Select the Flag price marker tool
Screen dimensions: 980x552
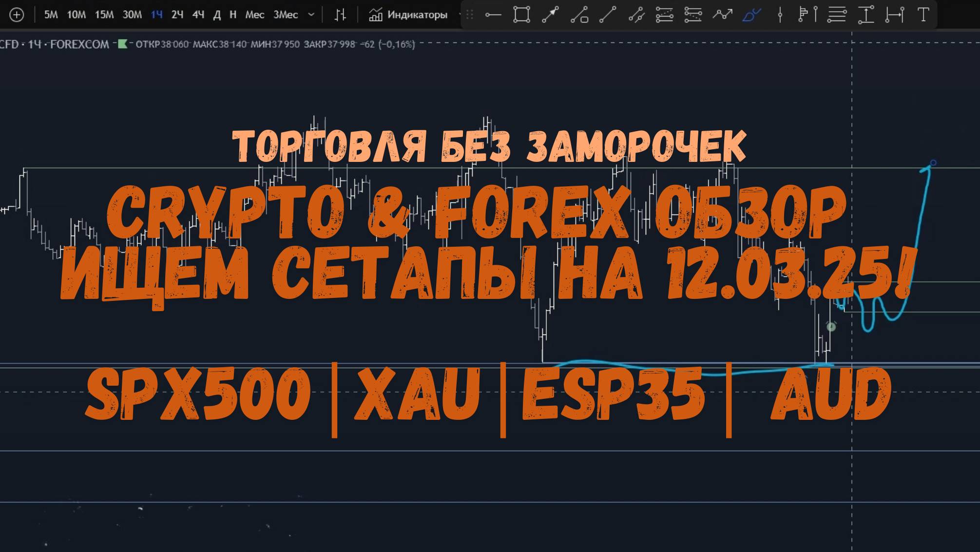(804, 15)
